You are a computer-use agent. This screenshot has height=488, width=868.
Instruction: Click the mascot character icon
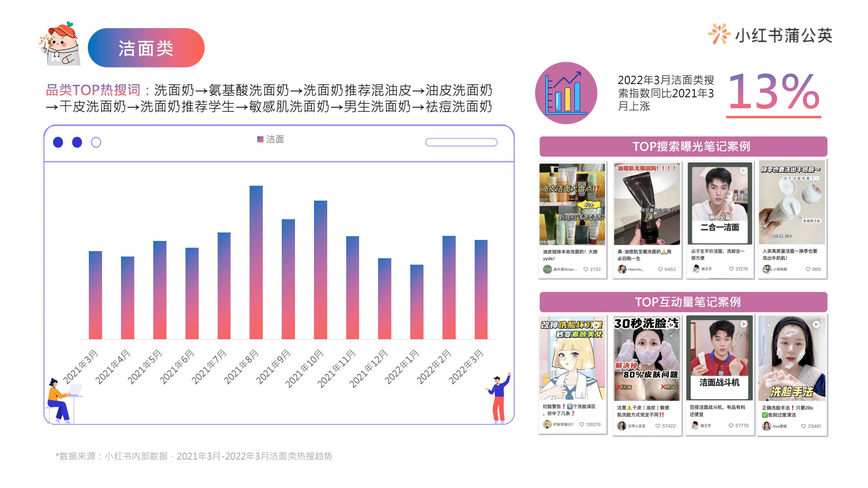click(x=60, y=44)
